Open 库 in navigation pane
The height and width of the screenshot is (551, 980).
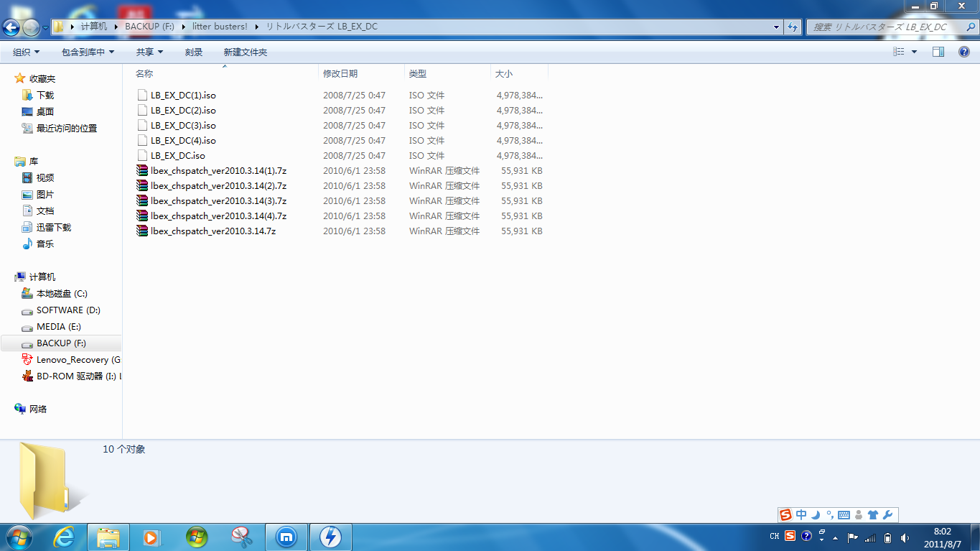point(34,161)
